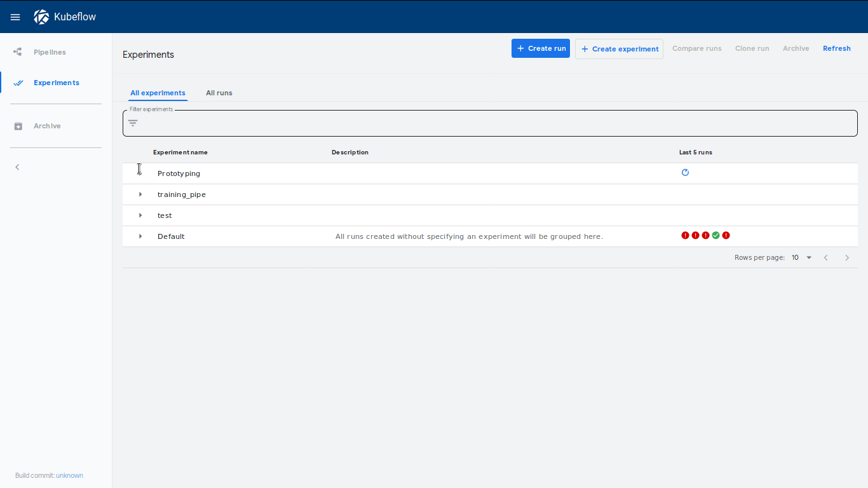
Task: Expand the Default experiment row
Action: [x=140, y=236]
